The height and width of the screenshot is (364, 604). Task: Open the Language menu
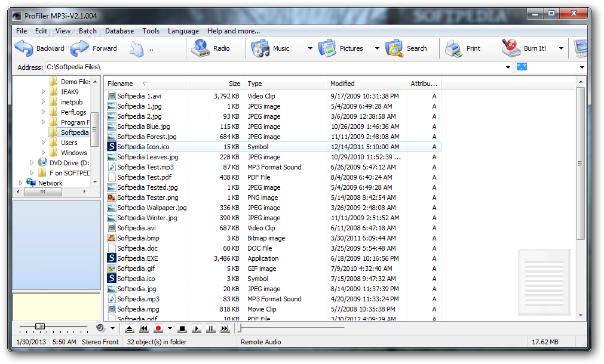click(183, 31)
